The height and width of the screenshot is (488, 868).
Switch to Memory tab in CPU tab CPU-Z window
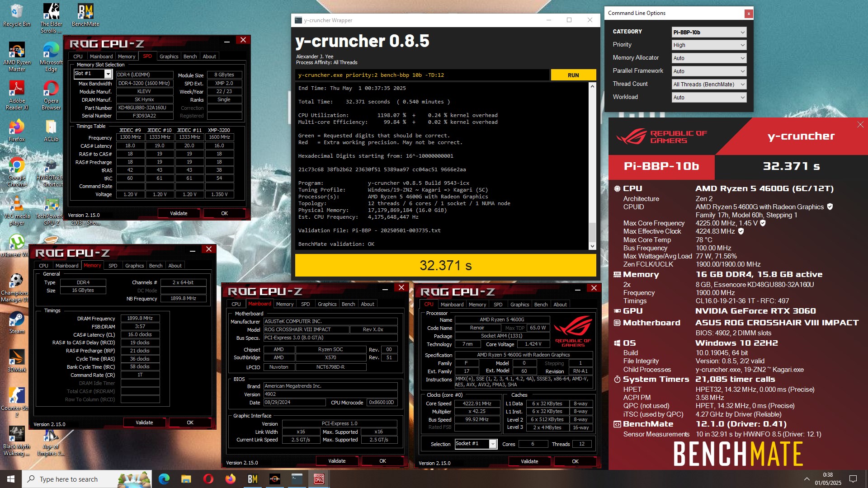pyautogui.click(x=477, y=305)
